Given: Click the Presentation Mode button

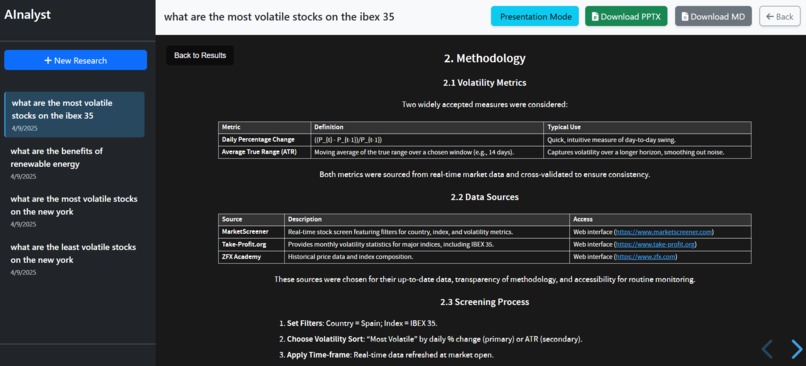Looking at the screenshot, I should [535, 16].
